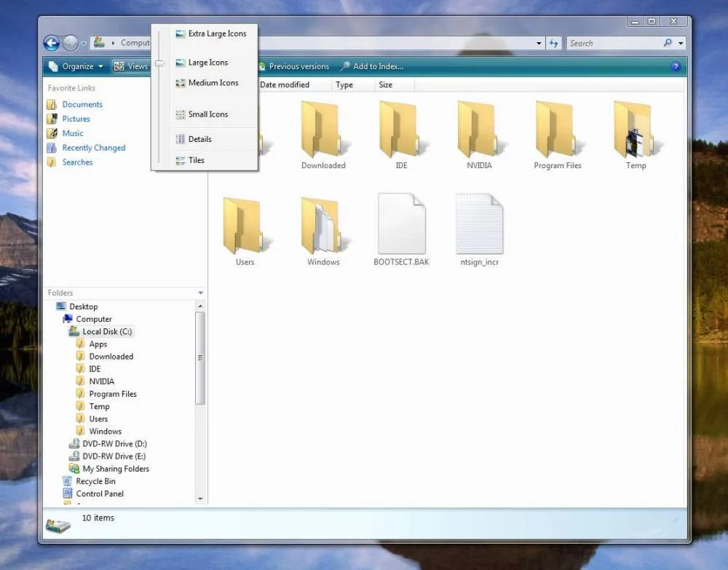Open the Documents favorite link
This screenshot has height=570, width=728.
82,104
